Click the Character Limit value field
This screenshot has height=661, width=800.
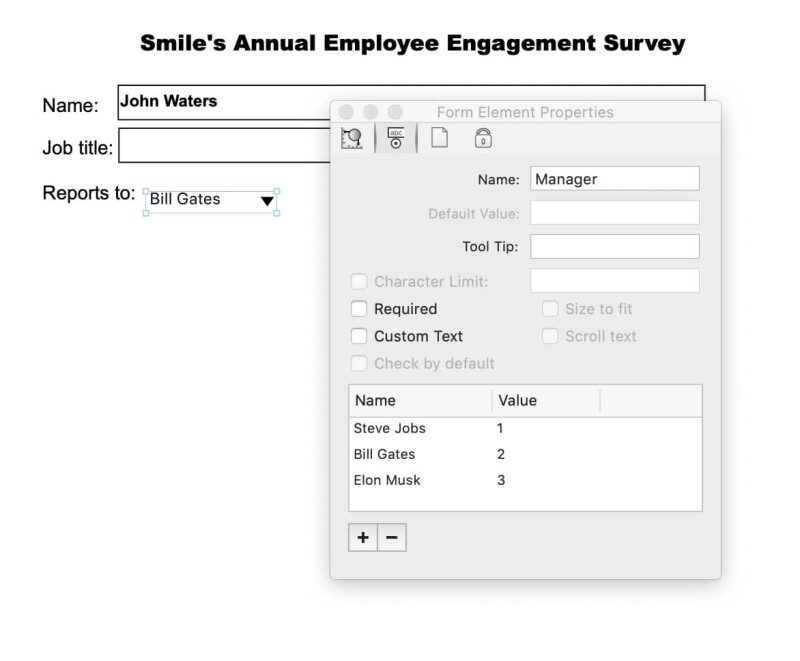pos(615,281)
